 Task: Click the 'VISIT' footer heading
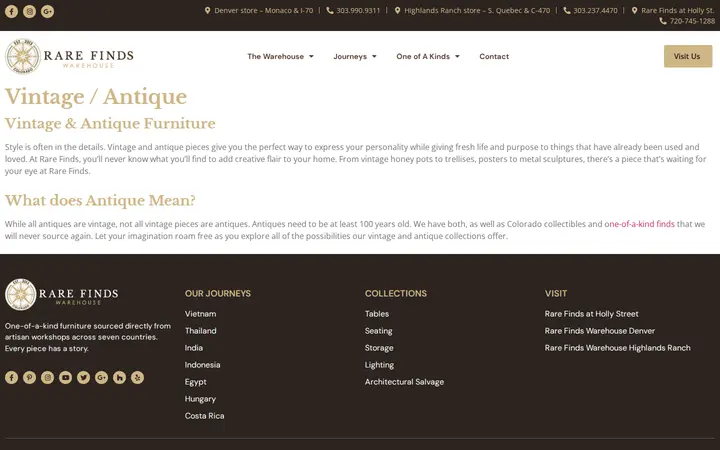point(556,293)
